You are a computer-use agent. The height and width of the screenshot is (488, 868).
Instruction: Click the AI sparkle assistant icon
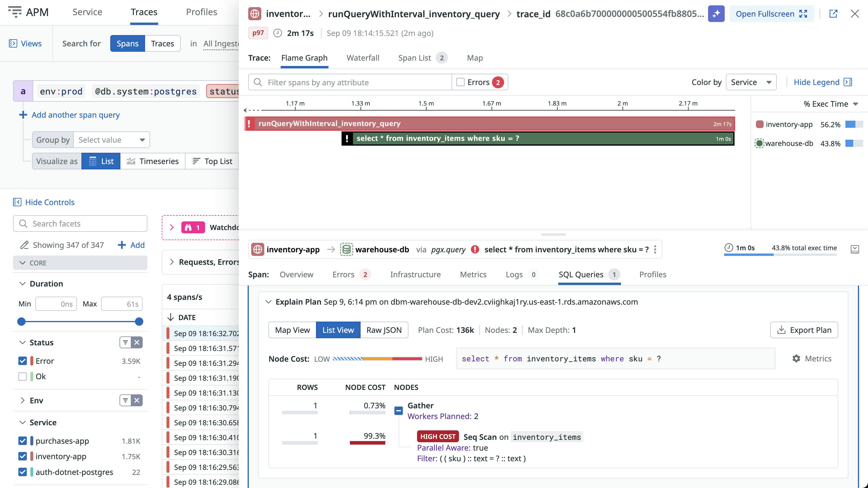pyautogui.click(x=716, y=14)
